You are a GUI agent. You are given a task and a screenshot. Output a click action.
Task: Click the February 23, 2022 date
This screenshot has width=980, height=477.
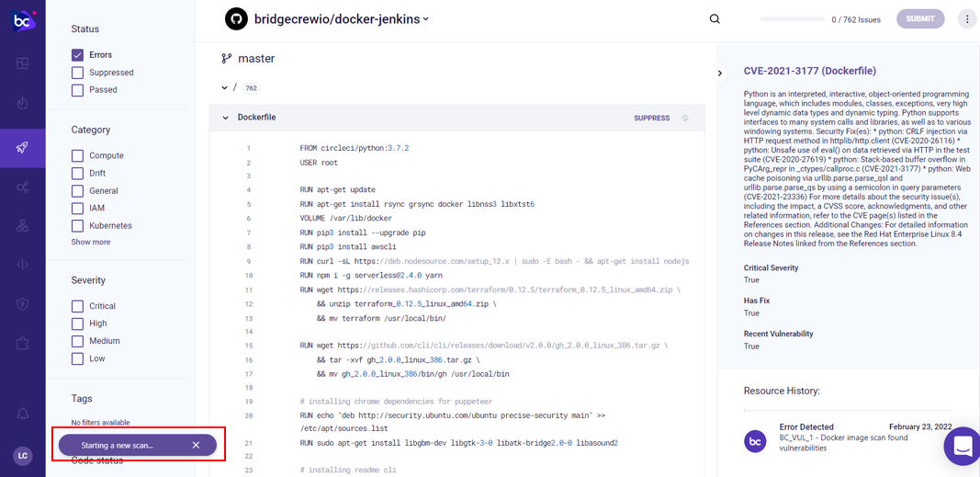click(x=920, y=426)
